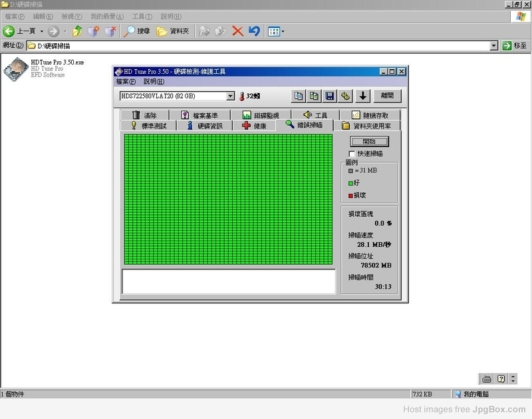The width and height of the screenshot is (532, 419).
Task: Click the red X delete icon in Explorer toolbar
Action: click(237, 31)
